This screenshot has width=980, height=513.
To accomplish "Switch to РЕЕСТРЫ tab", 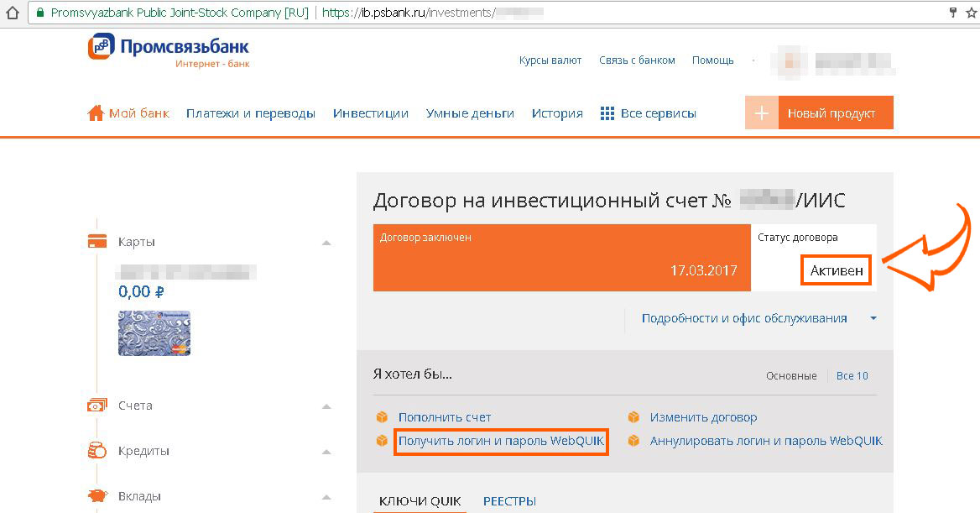I will [x=509, y=501].
